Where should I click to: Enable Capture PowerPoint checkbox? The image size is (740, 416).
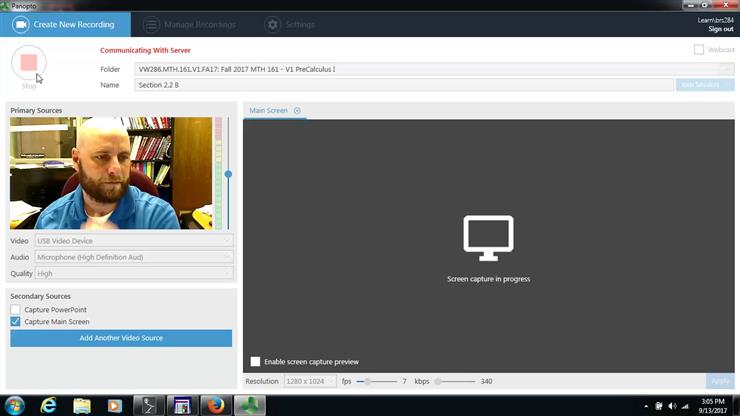pyautogui.click(x=16, y=310)
